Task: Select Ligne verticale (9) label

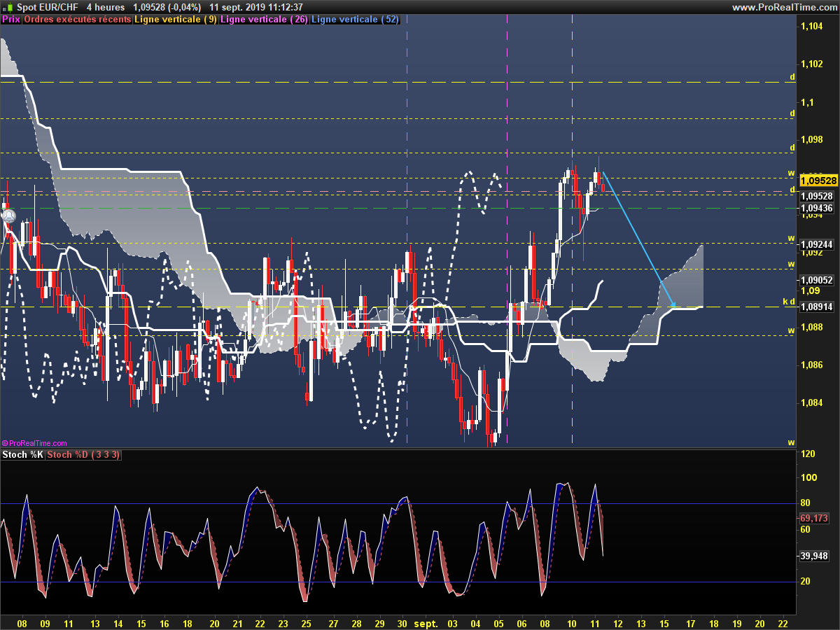Action: (176, 20)
